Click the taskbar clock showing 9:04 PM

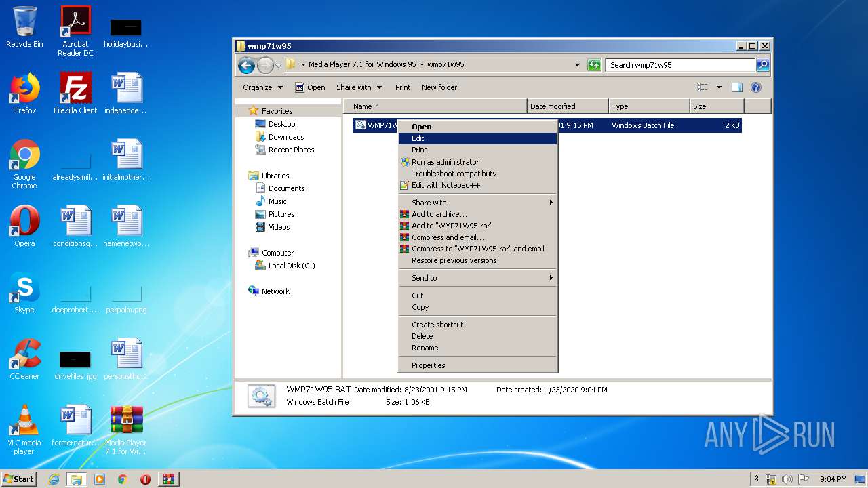tap(833, 479)
